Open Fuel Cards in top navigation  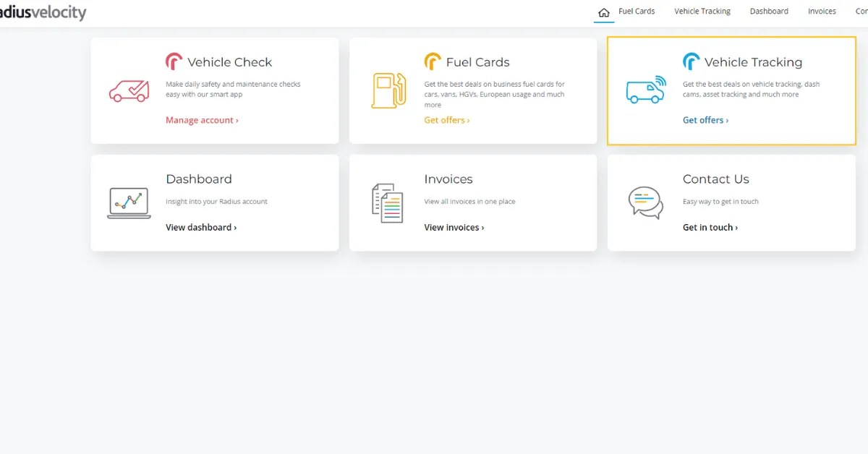coord(637,12)
